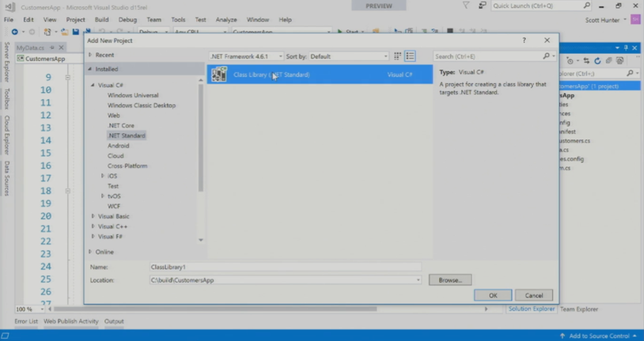Click the Collapse All icon in Solution Explorer

click(x=609, y=61)
